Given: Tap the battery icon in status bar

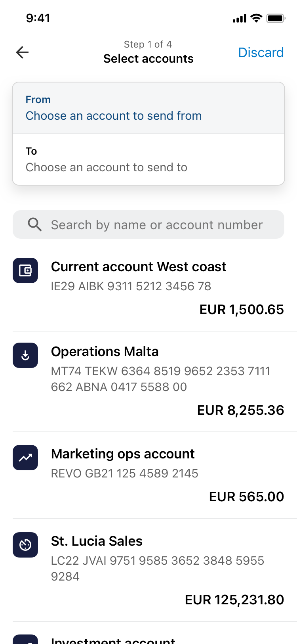Looking at the screenshot, I should 276,18.
